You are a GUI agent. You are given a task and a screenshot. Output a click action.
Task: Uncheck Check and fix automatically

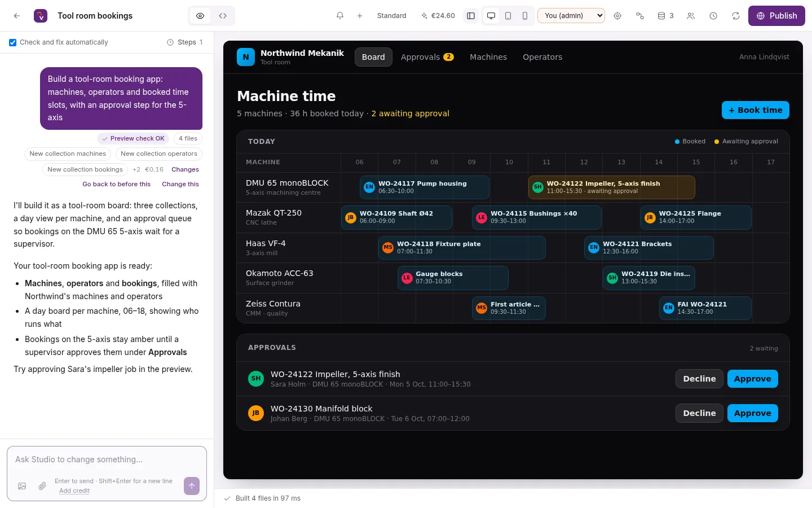[x=13, y=42]
